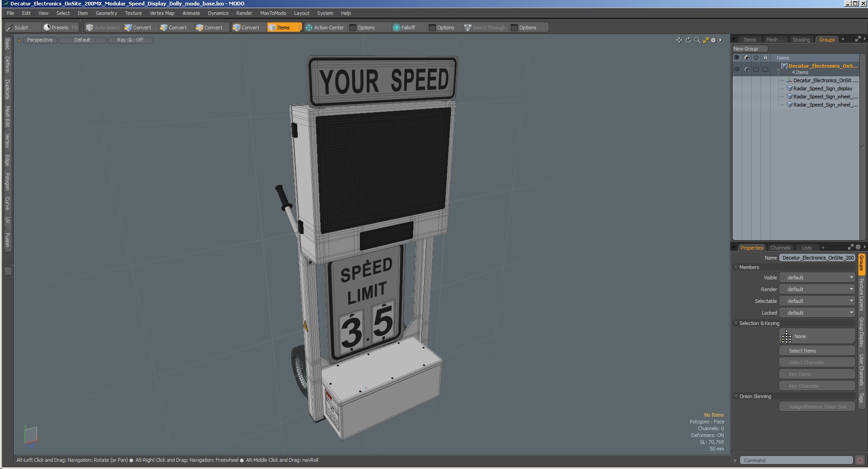Open the Vertex Map menu
This screenshot has height=469, width=868.
click(x=162, y=13)
